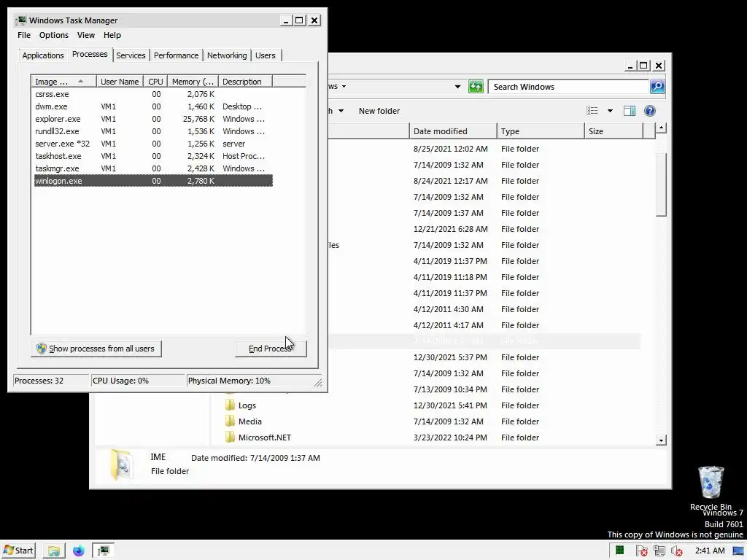Click the Explorer scrollbar down arrow
This screenshot has height=560, width=747.
[x=661, y=440]
